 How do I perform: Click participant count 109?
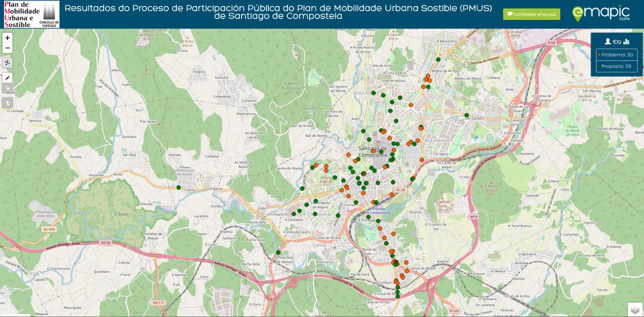pyautogui.click(x=617, y=41)
